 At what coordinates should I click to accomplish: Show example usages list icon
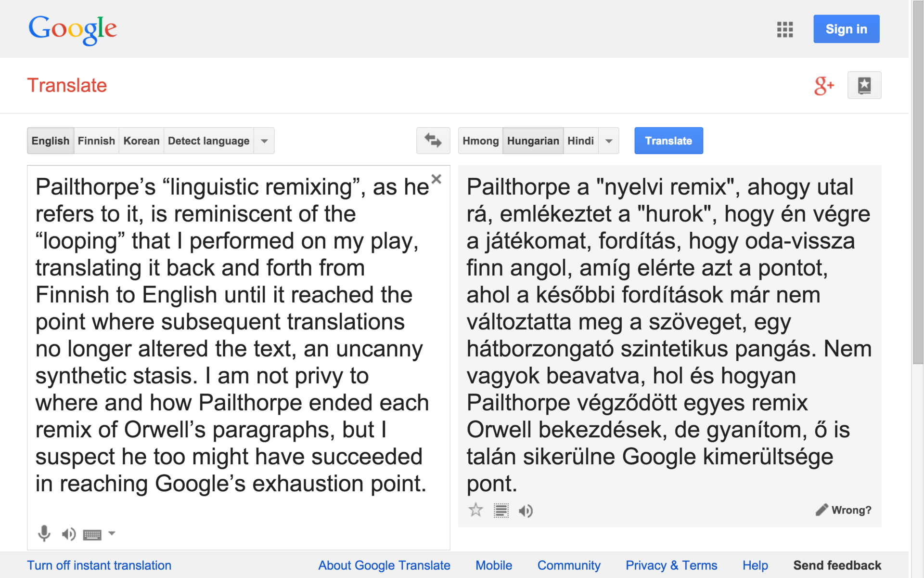(x=501, y=510)
